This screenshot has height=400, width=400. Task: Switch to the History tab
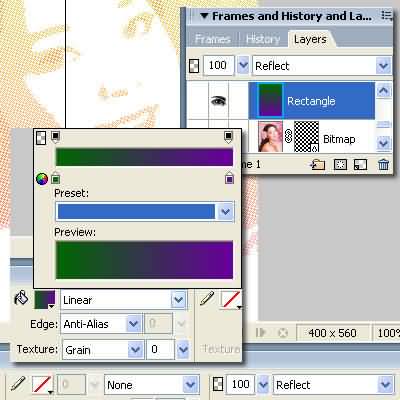pyautogui.click(x=263, y=39)
